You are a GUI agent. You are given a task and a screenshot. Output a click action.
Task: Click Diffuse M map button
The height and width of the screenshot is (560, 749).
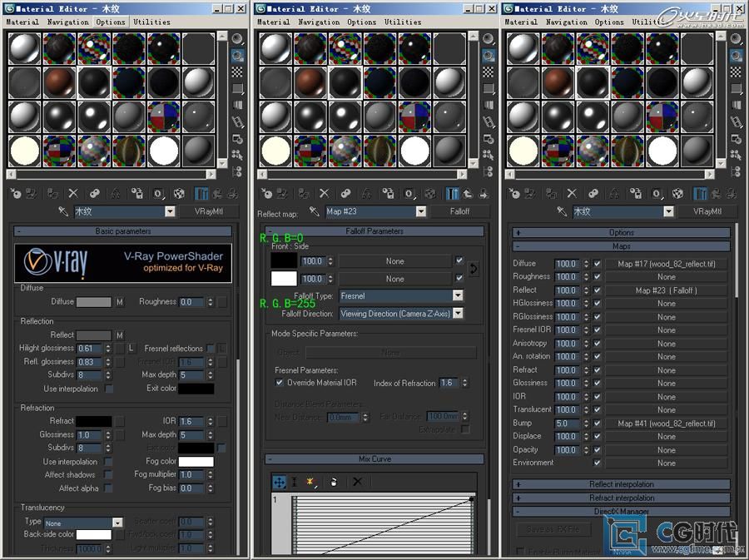pyautogui.click(x=119, y=302)
